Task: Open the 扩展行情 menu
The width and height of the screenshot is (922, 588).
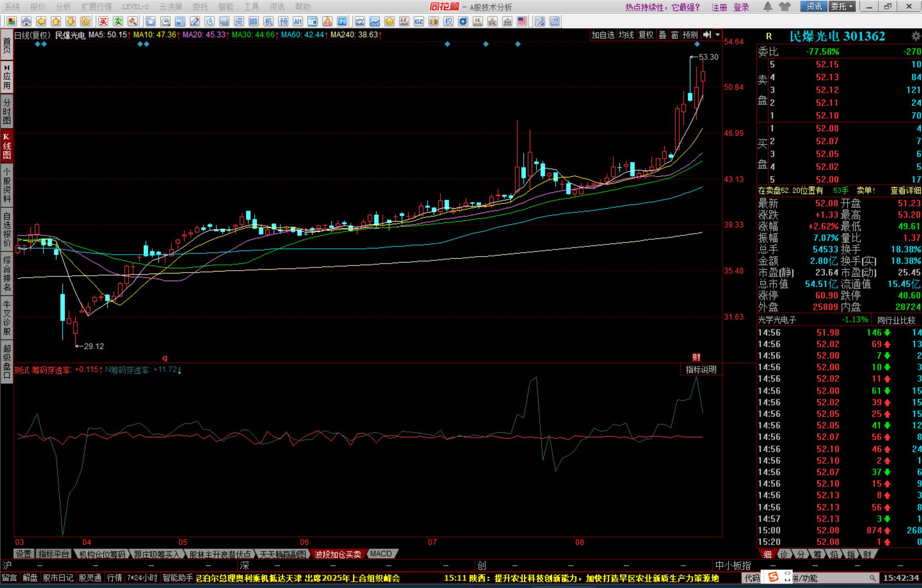Action: point(96,6)
